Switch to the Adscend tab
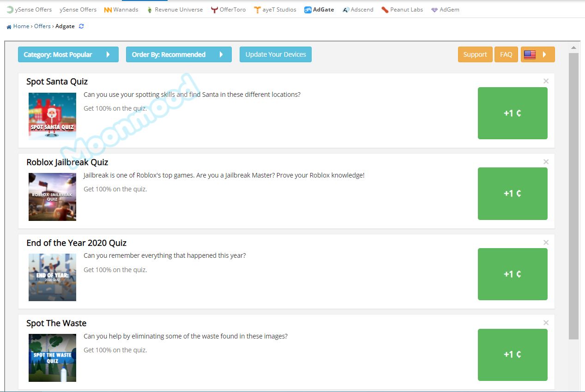Viewport: 585px width, 392px height. pyautogui.click(x=358, y=10)
